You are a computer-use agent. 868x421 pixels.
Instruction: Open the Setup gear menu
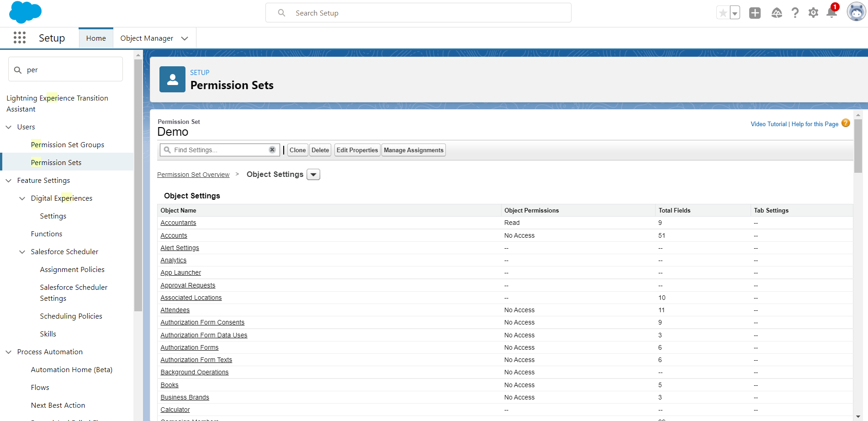[x=813, y=13]
